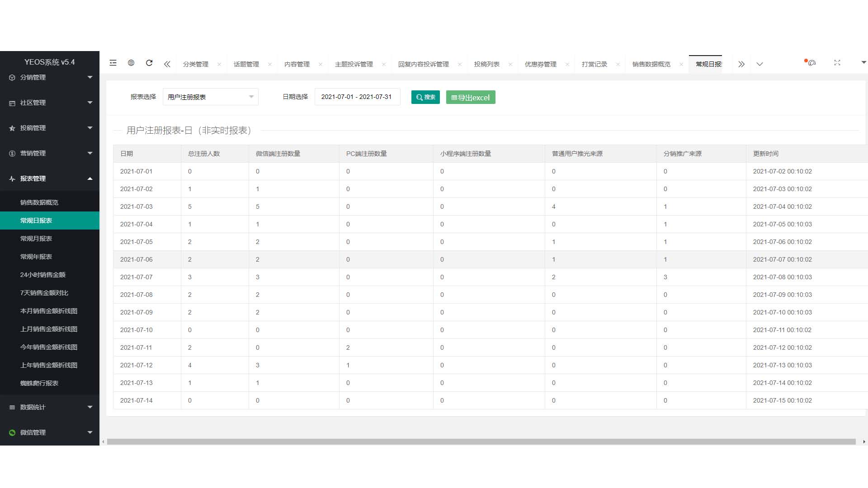
Task: Collapse the 报表管理 sidebar menu
Action: pyautogui.click(x=50, y=178)
